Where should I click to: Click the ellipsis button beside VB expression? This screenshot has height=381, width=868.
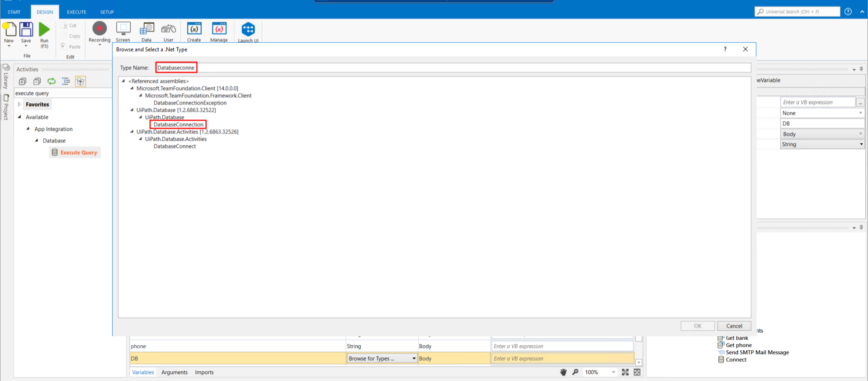860,102
